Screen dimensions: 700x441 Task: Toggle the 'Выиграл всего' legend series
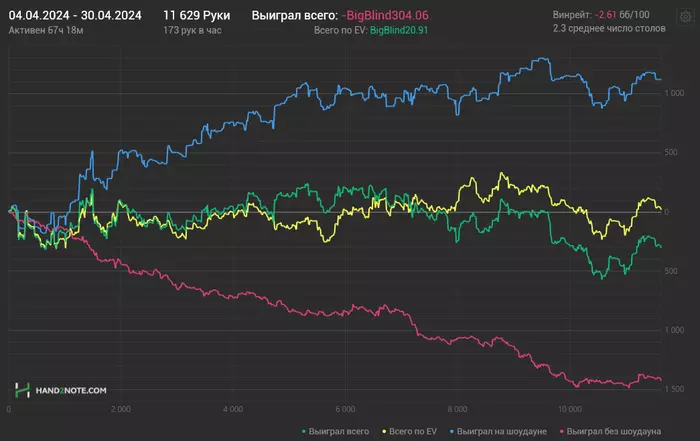(x=335, y=432)
